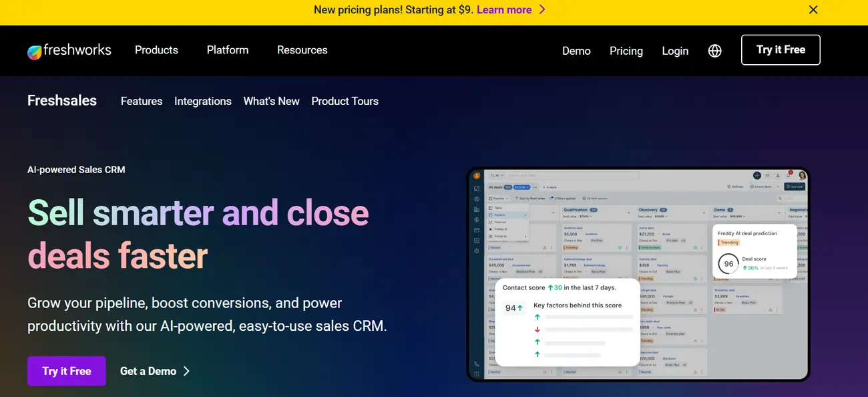Expand the All search scope dropdown
Screen dimensions: 868x397
tap(499, 175)
